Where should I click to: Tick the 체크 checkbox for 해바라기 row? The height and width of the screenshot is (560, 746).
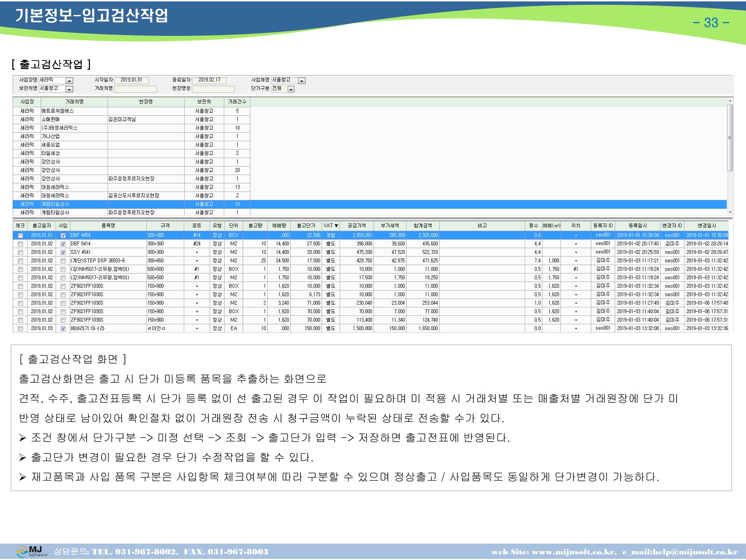pos(20,329)
